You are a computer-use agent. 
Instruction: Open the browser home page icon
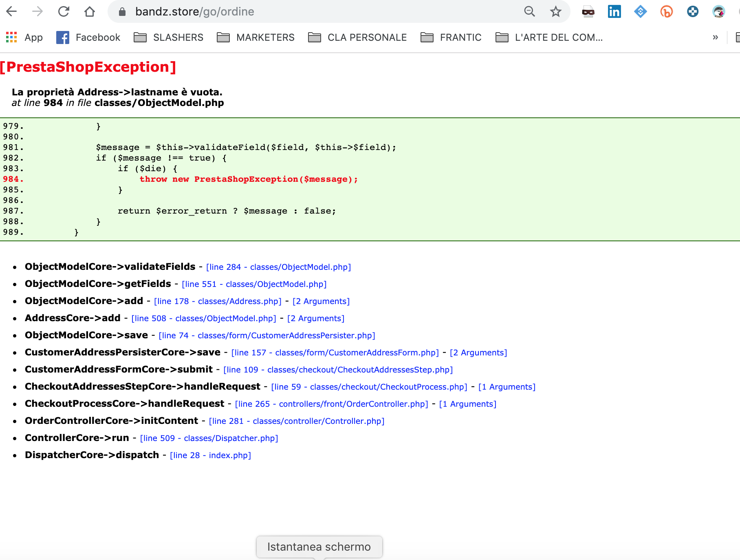coord(90,11)
